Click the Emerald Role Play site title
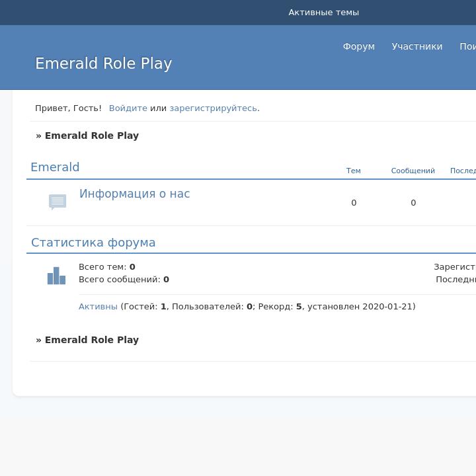This screenshot has width=476, height=476. tap(103, 63)
